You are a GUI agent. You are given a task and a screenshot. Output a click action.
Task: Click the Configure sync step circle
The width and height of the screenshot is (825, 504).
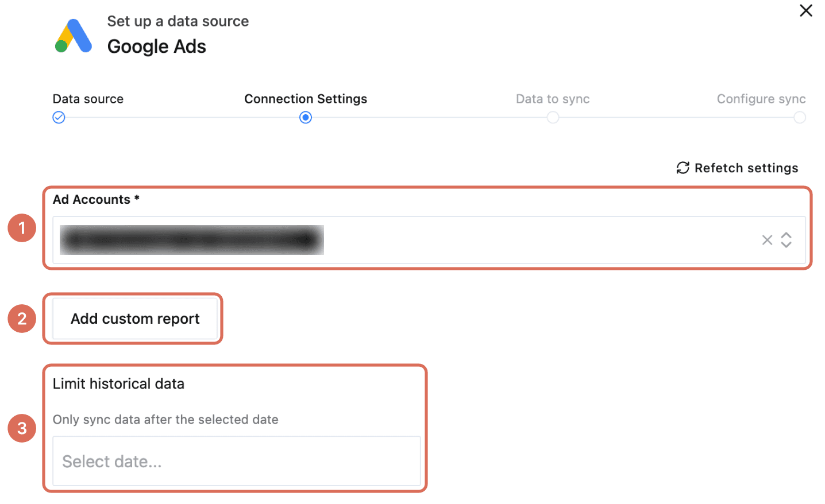(x=799, y=118)
